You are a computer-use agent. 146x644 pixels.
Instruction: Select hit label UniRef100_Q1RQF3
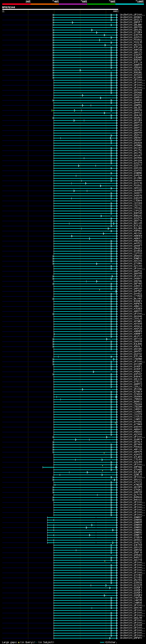point(131,588)
